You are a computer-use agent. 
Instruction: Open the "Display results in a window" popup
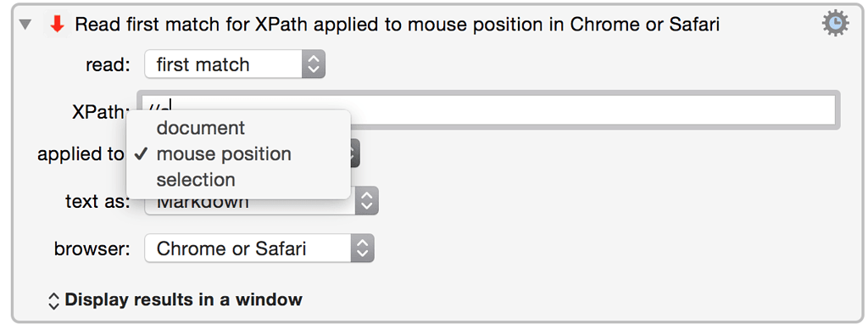(x=175, y=300)
